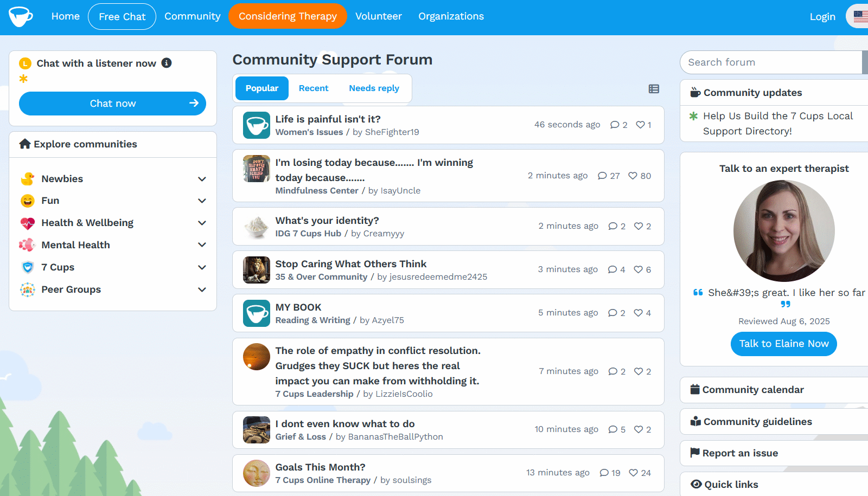Like the What's your identity post
This screenshot has height=496, width=868.
pyautogui.click(x=639, y=226)
